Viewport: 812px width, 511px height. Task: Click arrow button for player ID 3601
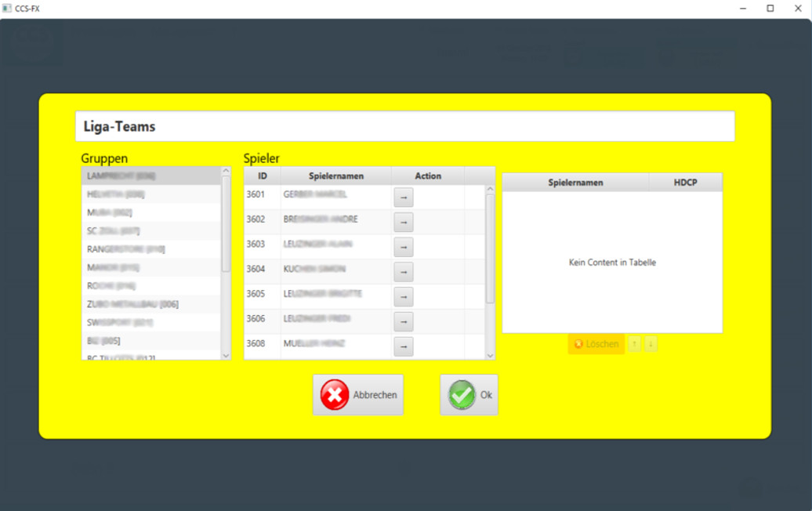[x=403, y=198]
